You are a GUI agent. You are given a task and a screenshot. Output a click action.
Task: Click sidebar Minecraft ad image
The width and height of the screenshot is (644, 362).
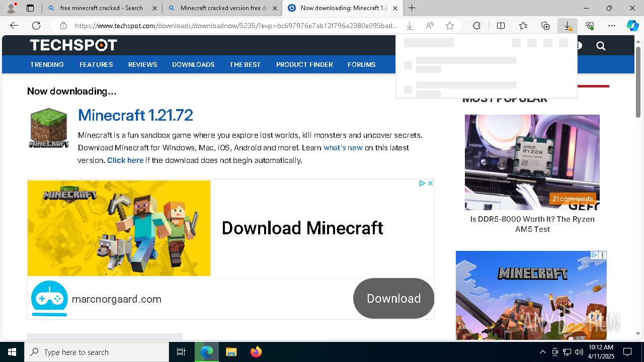(x=531, y=296)
